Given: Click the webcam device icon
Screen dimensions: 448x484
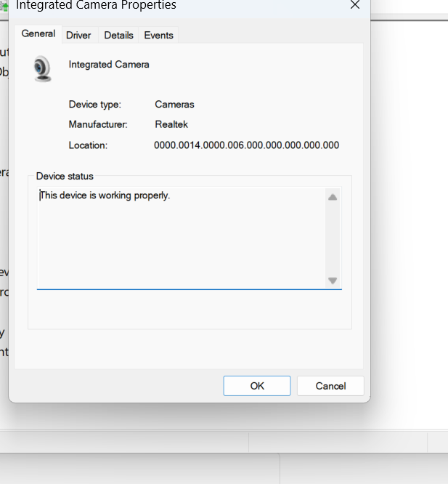Looking at the screenshot, I should click(42, 68).
